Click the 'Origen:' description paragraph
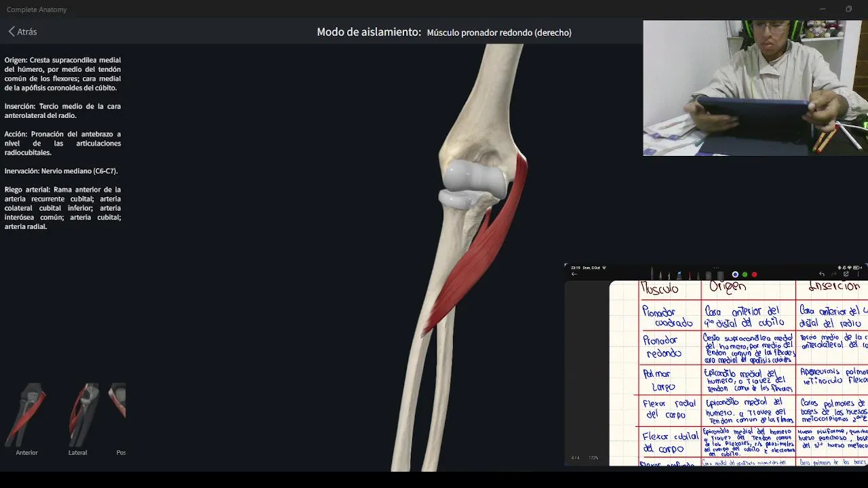The height and width of the screenshot is (488, 868). [62, 74]
